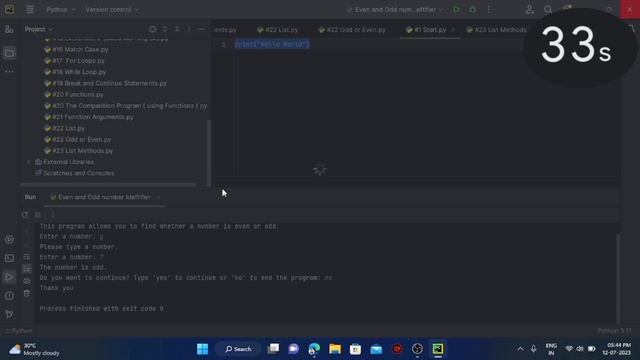Open the Python project dropdown
This screenshot has height=360, width=640.
point(61,9)
